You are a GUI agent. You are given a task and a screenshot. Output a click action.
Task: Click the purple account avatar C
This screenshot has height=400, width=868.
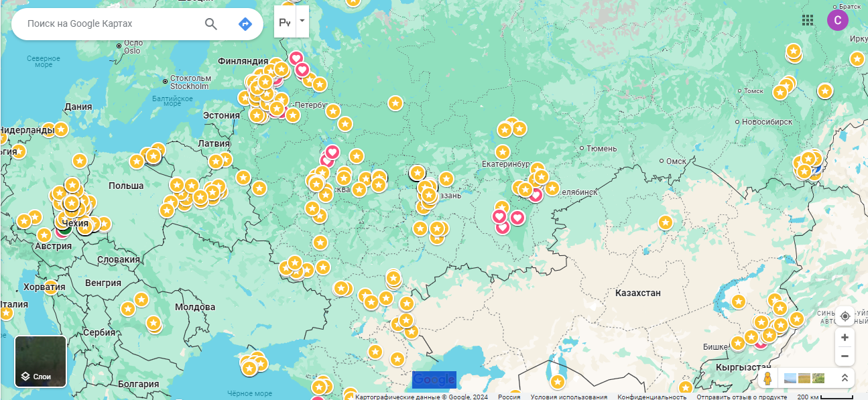tap(838, 20)
